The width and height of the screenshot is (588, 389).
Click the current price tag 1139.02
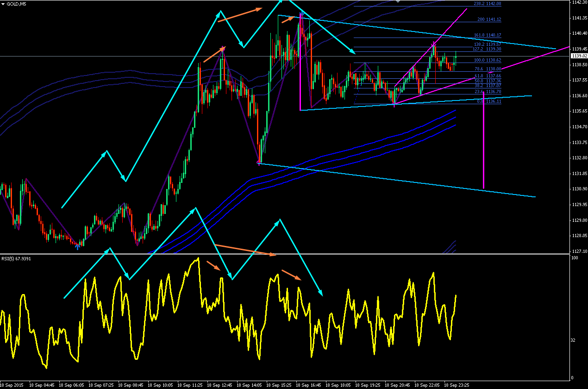pos(579,56)
